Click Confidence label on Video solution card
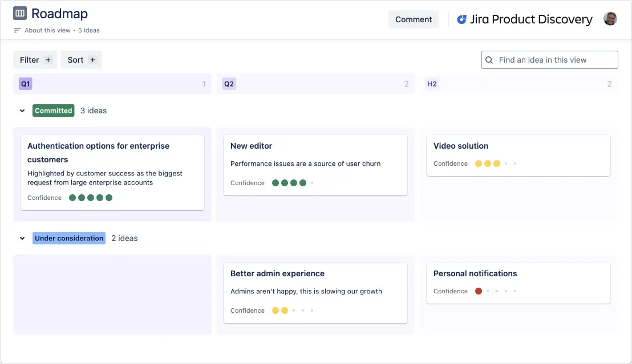 (451, 163)
